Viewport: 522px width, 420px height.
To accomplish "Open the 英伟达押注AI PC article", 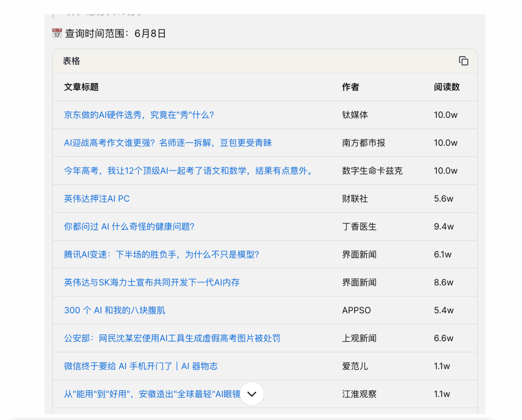I will tap(97, 199).
